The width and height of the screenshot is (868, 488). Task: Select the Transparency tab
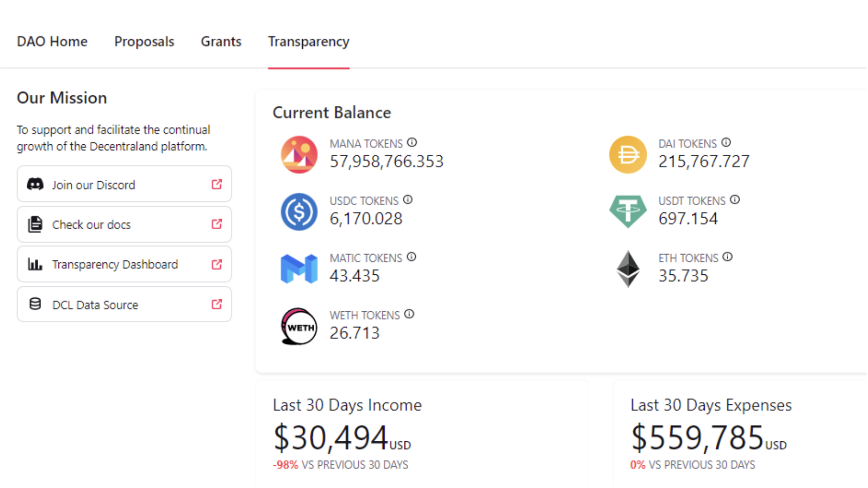(x=308, y=41)
